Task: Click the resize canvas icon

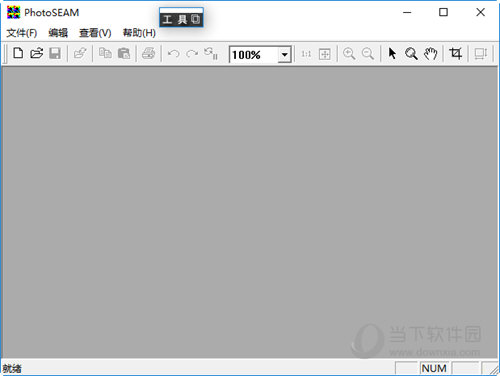Action: point(480,53)
